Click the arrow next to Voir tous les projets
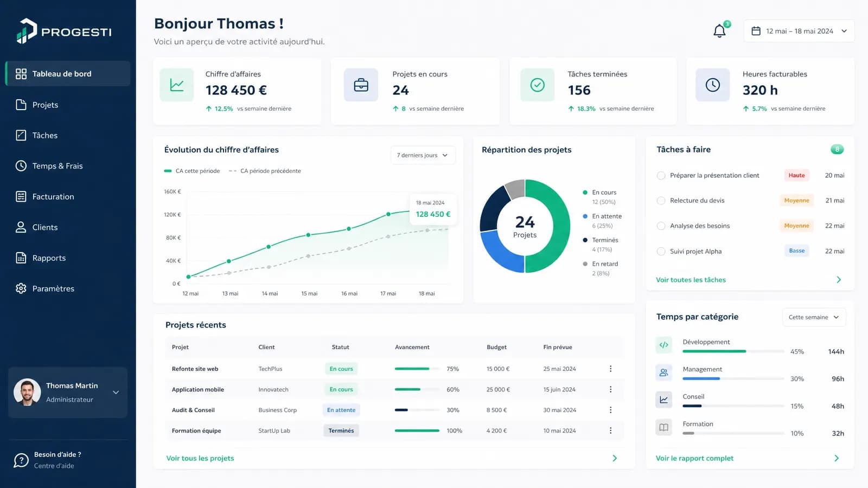This screenshot has width=868, height=488. pos(615,458)
